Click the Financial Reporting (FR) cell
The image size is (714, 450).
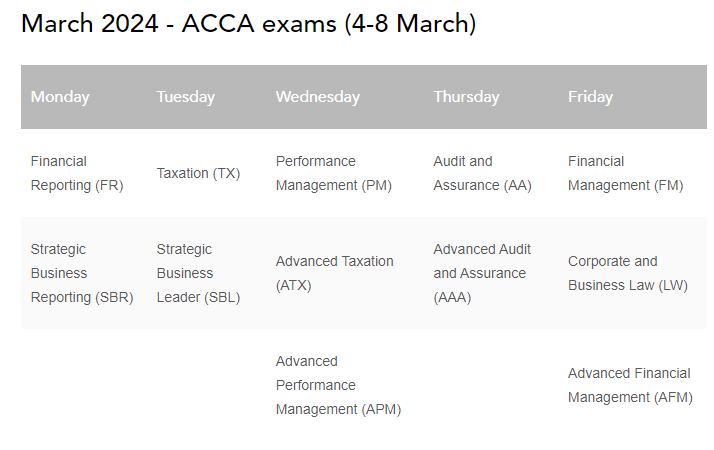click(x=77, y=173)
